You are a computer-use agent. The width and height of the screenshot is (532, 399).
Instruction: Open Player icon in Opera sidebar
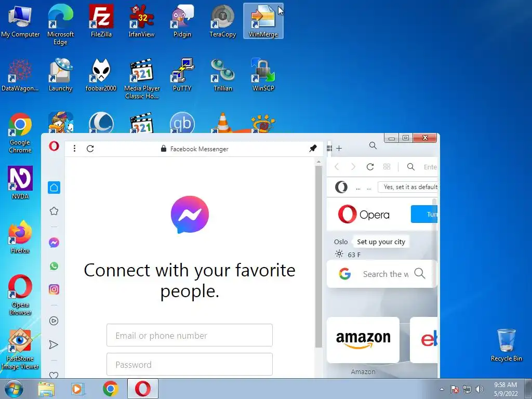54,321
